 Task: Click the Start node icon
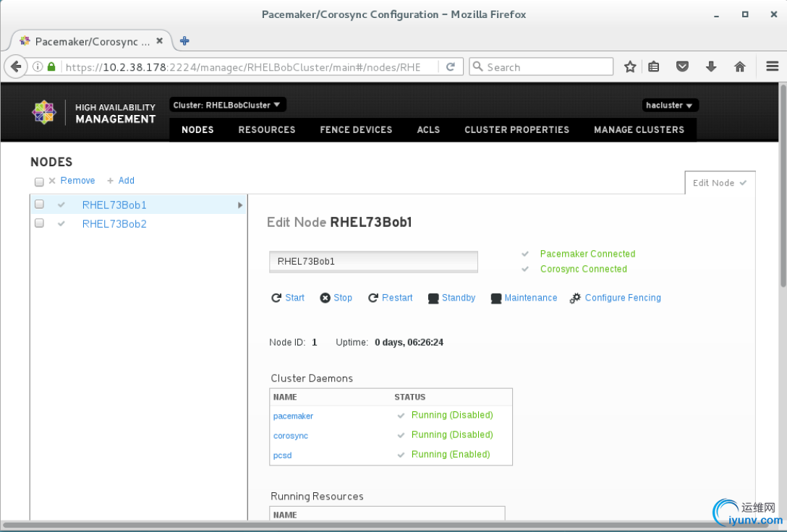click(x=276, y=298)
